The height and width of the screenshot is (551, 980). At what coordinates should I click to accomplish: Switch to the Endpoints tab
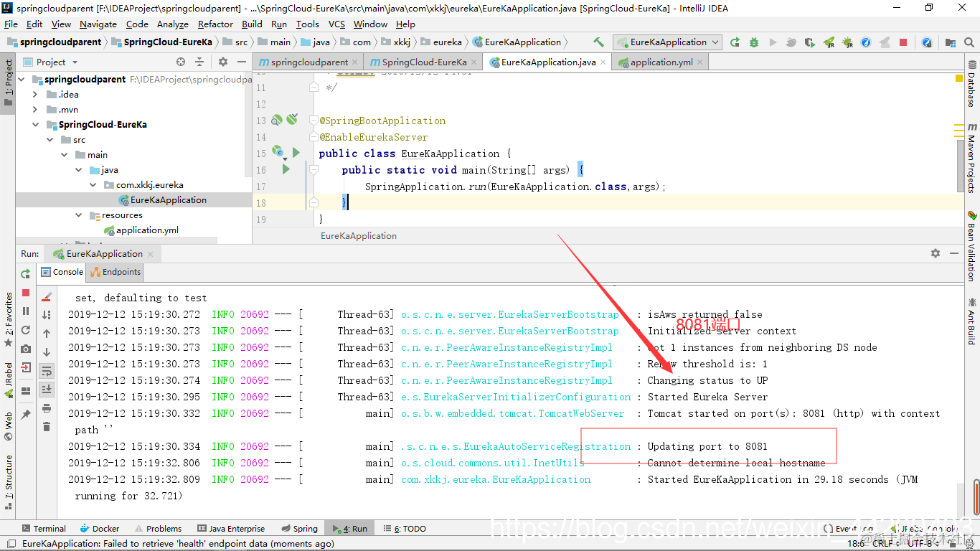[x=116, y=272]
